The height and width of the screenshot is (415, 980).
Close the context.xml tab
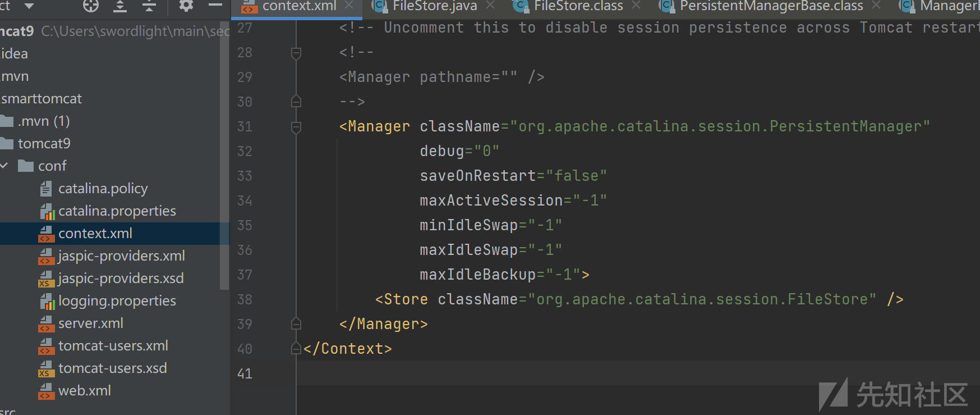click(349, 6)
